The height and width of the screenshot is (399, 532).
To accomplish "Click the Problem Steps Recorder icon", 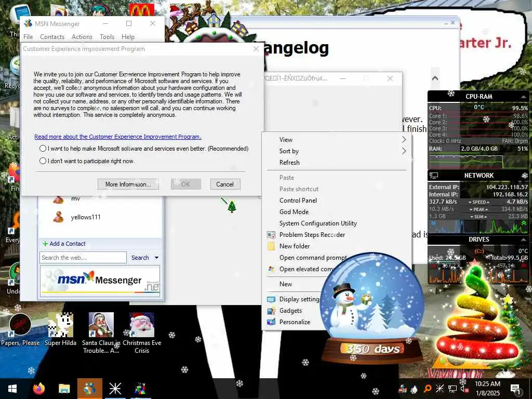I will 271,235.
